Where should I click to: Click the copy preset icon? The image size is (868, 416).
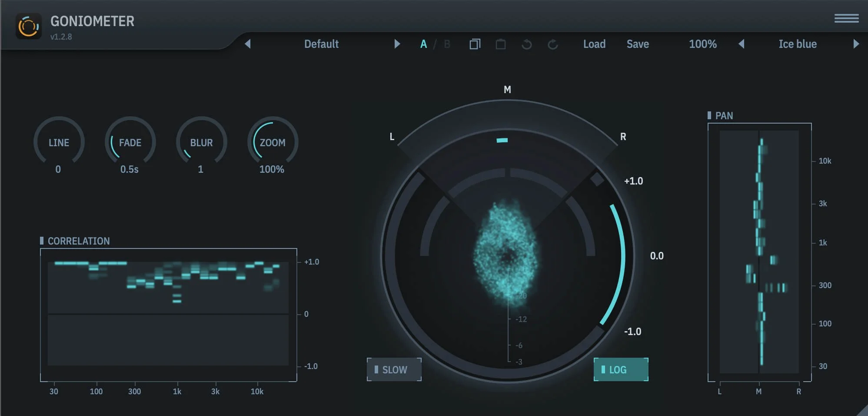pyautogui.click(x=475, y=44)
